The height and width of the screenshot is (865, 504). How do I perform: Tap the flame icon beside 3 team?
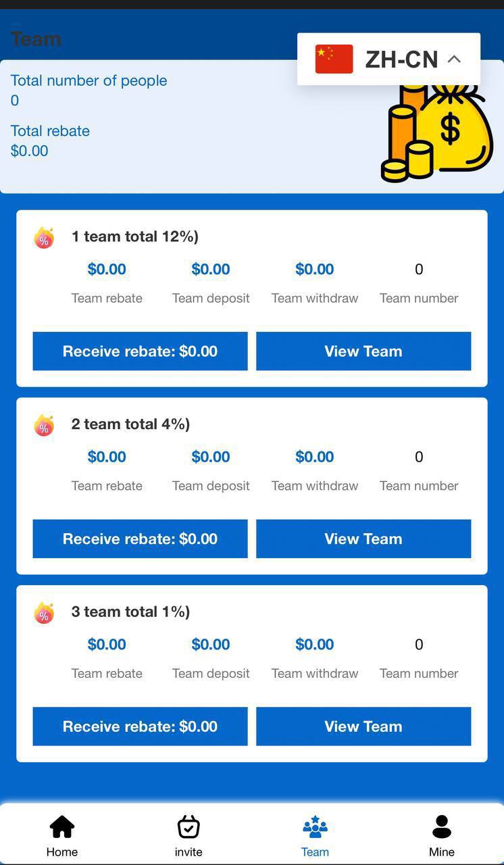tap(44, 613)
